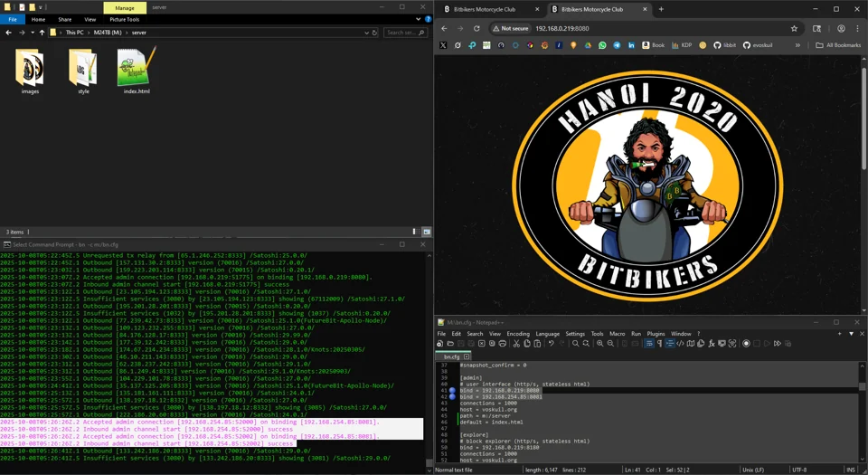Toggle Word Wrap in Notepad++ toolbar
This screenshot has width=868, height=475.
(x=649, y=344)
